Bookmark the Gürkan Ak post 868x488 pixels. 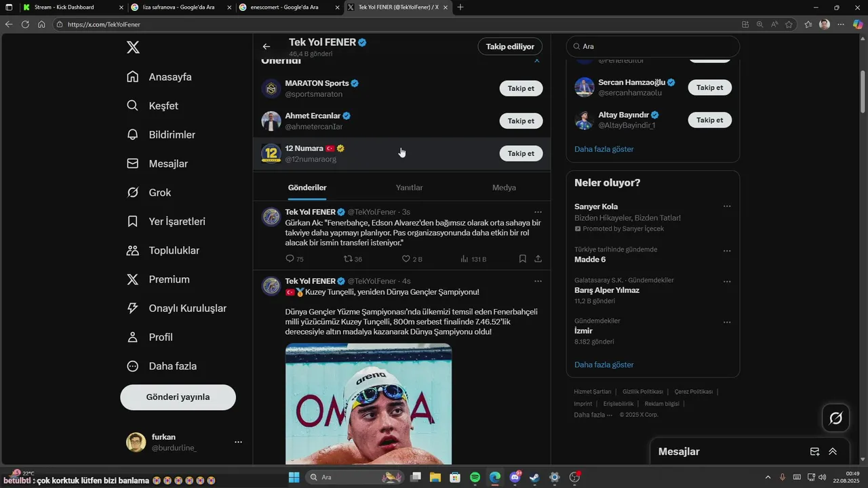[523, 259]
